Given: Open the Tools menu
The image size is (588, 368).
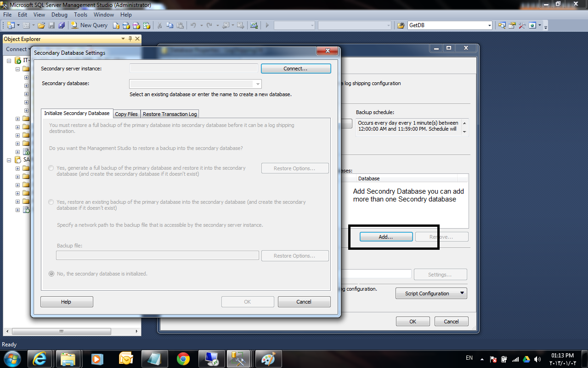Looking at the screenshot, I should [81, 15].
